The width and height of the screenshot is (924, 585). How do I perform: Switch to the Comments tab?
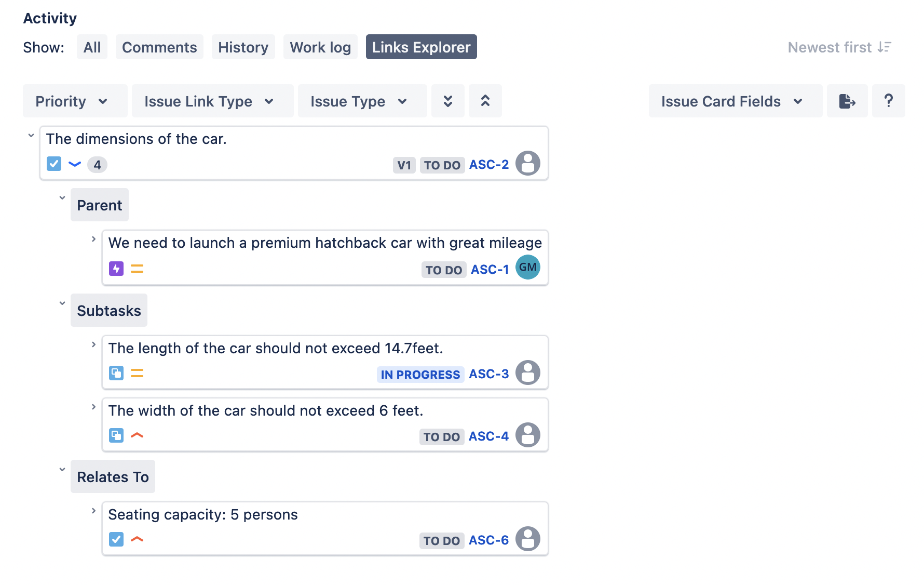(x=159, y=47)
